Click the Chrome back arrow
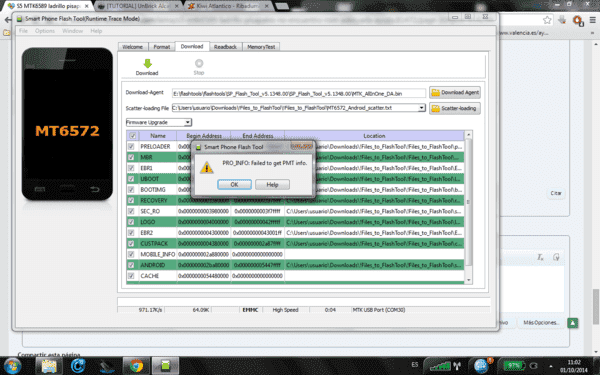600x375 pixels. coord(7,20)
